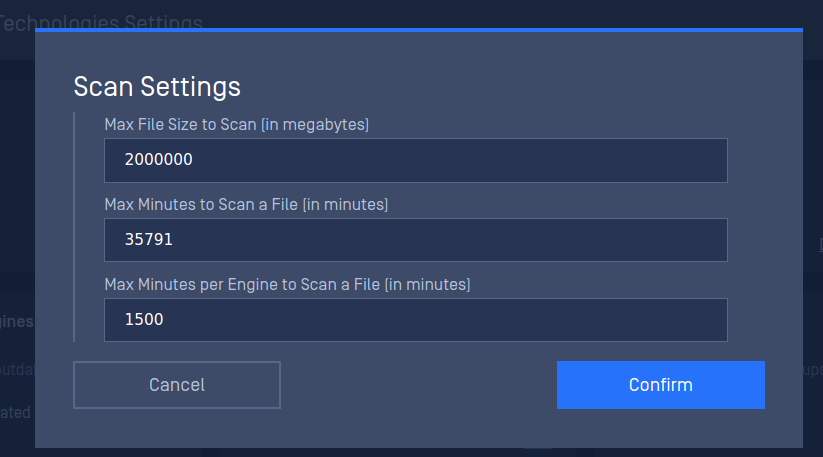
Task: Cancel the Scan Settings dialog
Action: (x=177, y=385)
